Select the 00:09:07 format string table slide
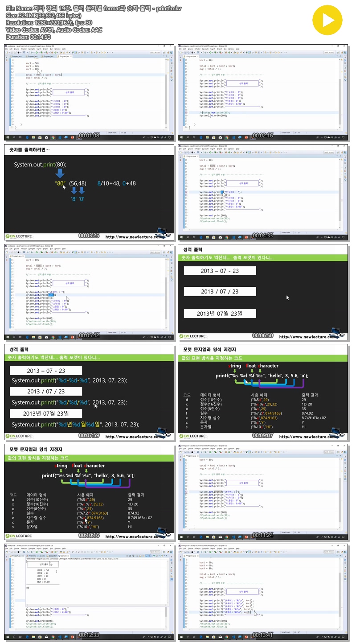Image resolution: width=352 pixels, height=644 pixels. tap(262, 392)
